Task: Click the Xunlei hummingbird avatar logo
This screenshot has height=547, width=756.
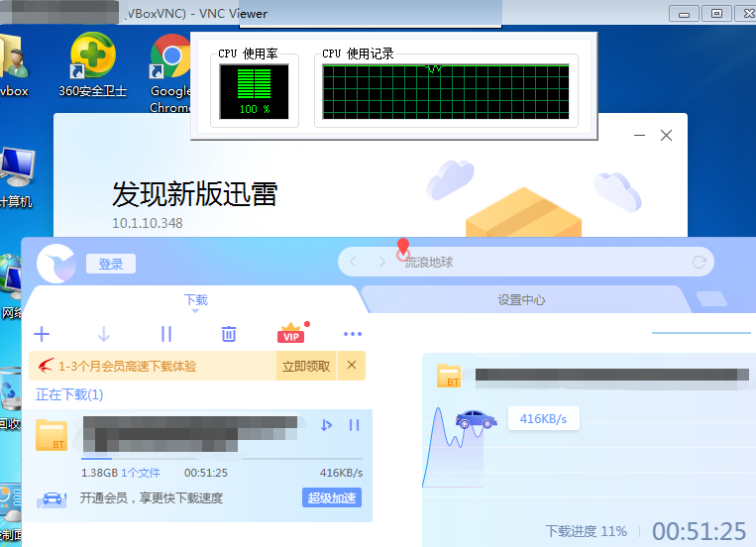Action: 55,264
